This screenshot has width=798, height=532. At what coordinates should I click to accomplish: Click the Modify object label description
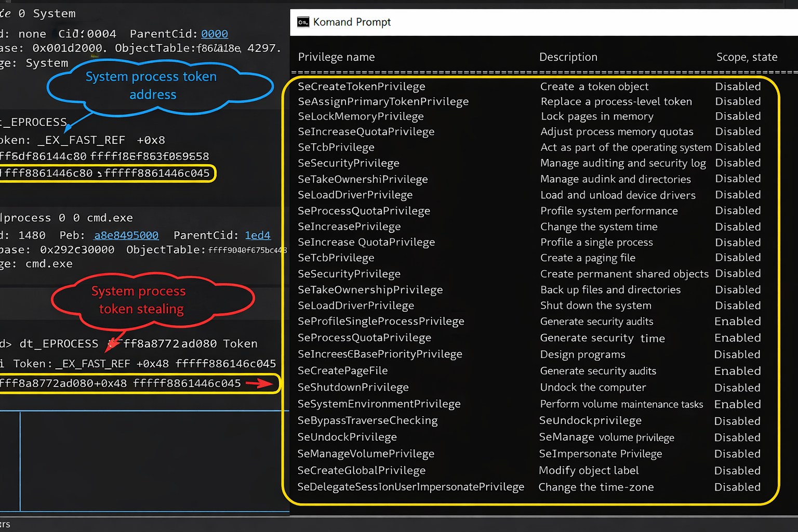coord(589,471)
